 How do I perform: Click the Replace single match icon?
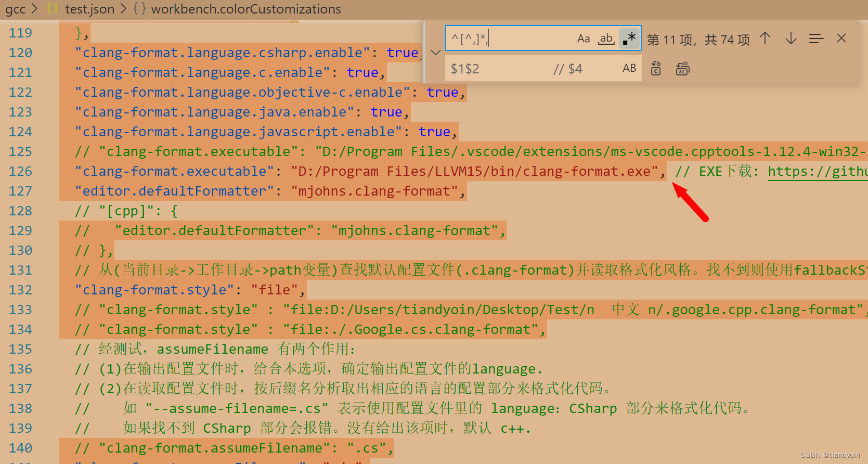click(656, 68)
